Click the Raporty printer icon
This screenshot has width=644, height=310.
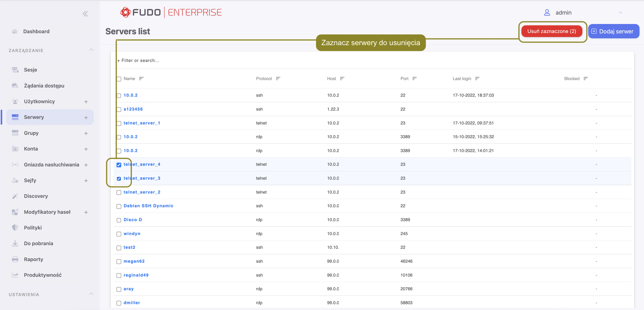(x=15, y=259)
